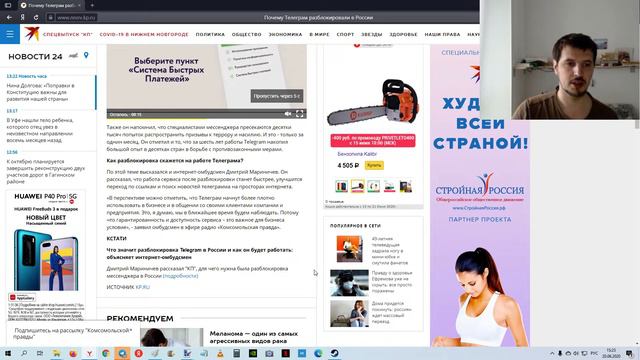Screen dimensions: 640x360
Task: Open Calculator from the taskbar
Action: [x=236, y=353]
